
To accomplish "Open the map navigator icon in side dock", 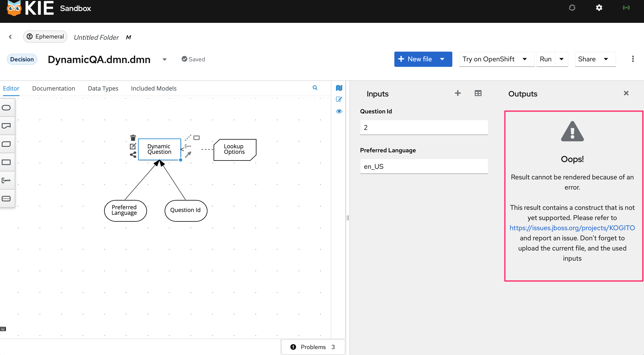I will pyautogui.click(x=339, y=88).
